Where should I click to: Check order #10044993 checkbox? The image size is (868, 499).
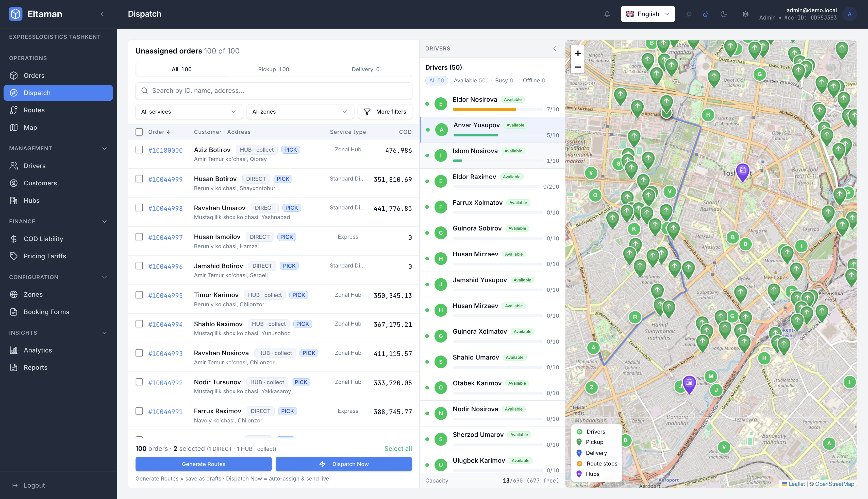pyautogui.click(x=139, y=353)
